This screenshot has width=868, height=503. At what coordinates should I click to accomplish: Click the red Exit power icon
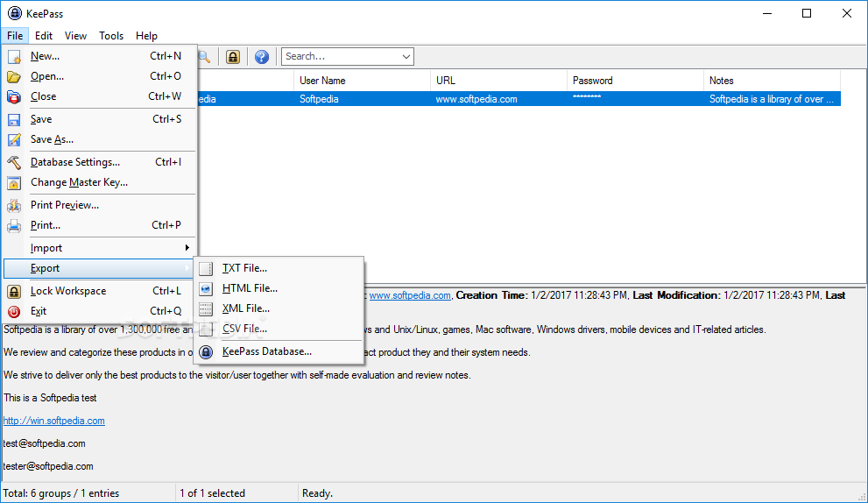(x=14, y=311)
